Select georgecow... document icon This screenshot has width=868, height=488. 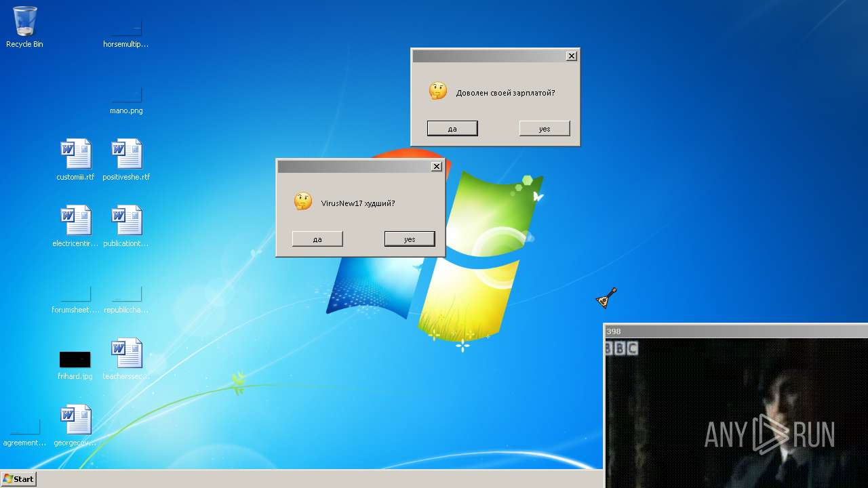click(75, 426)
